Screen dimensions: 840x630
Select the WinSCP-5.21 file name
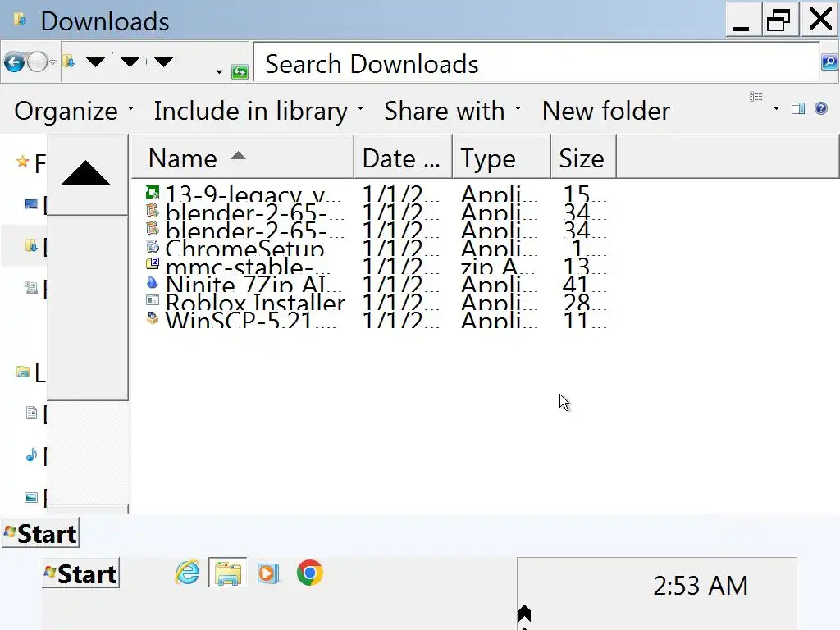tap(251, 321)
